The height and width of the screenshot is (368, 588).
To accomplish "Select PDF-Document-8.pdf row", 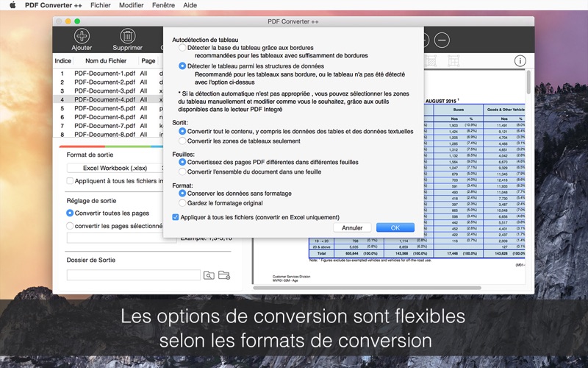I will tap(109, 134).
